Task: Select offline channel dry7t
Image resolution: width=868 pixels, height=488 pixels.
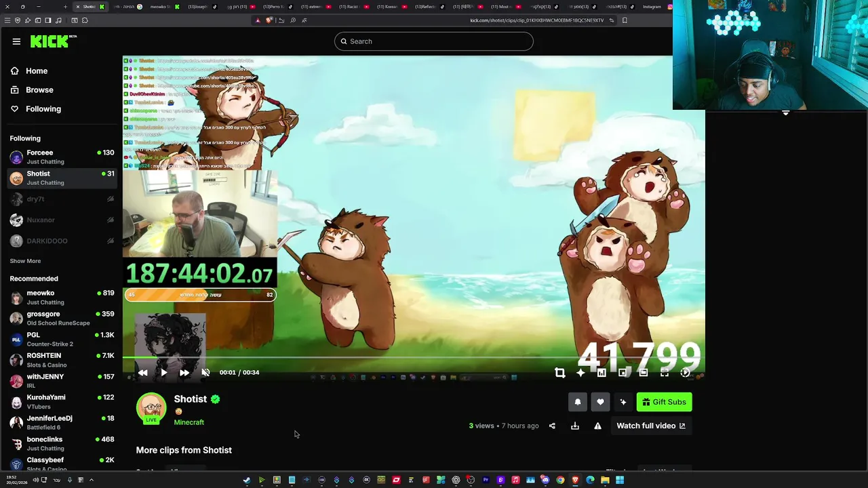Action: 62,199
